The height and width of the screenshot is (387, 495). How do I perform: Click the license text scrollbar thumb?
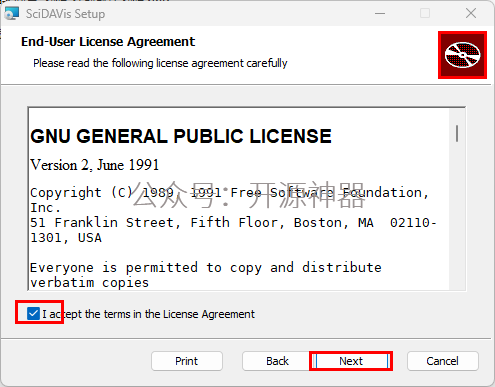coord(457,133)
